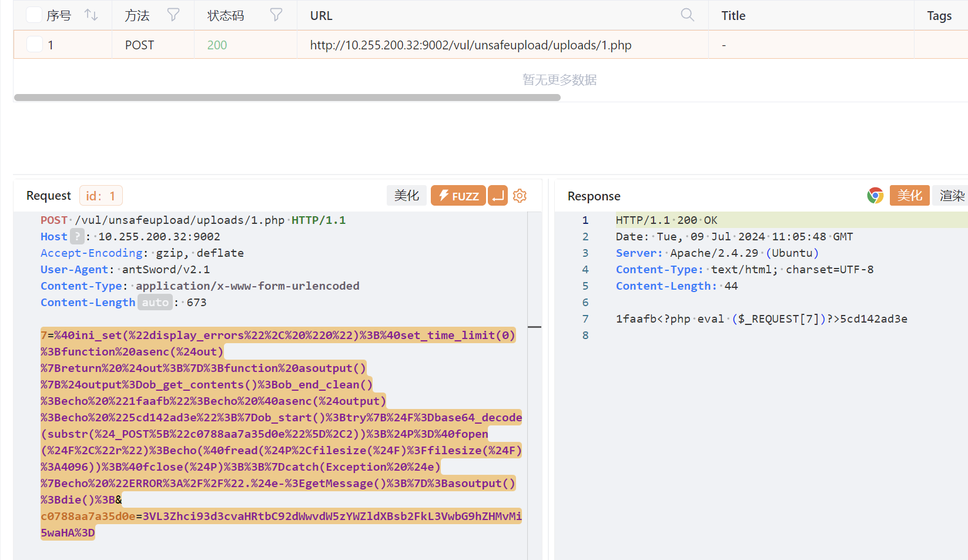
Task: Tick the checkbox for row 1
Action: click(35, 44)
